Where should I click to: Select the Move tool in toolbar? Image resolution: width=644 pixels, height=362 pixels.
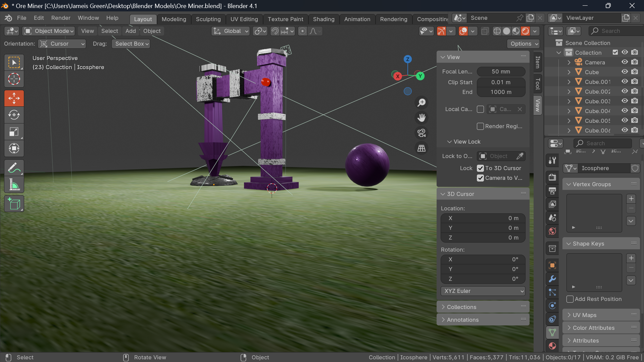(14, 98)
